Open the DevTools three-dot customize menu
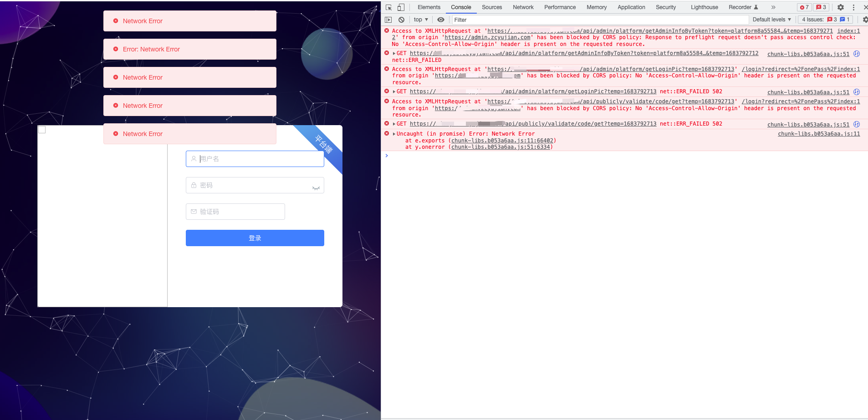The image size is (868, 420). point(853,7)
